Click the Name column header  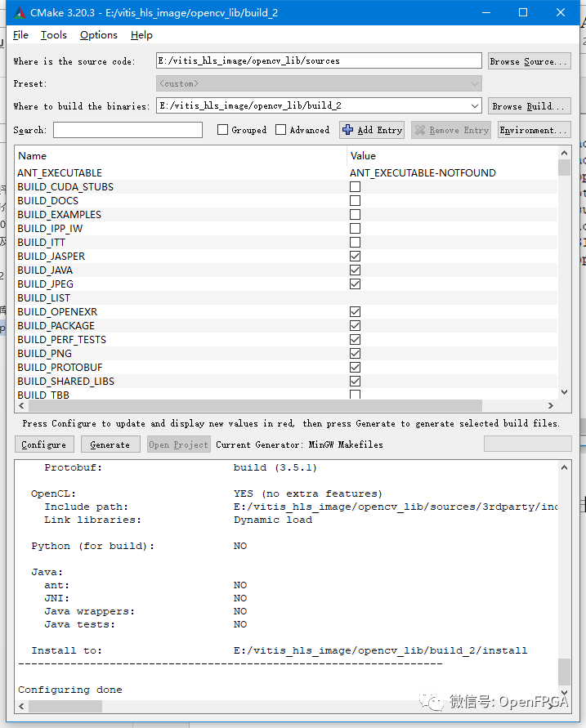click(x=33, y=156)
